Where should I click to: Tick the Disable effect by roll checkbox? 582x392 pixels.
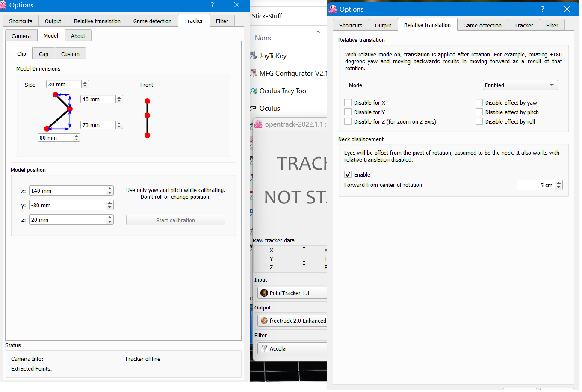(x=479, y=121)
